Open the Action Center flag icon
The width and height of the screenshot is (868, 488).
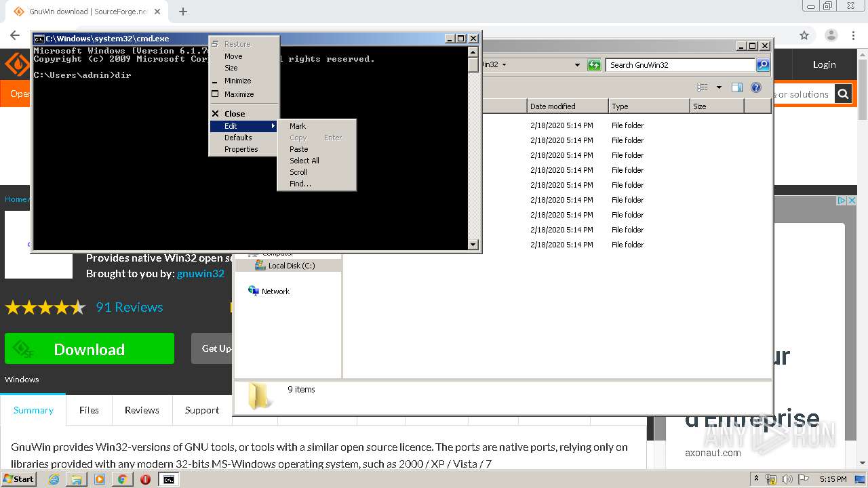click(x=803, y=479)
